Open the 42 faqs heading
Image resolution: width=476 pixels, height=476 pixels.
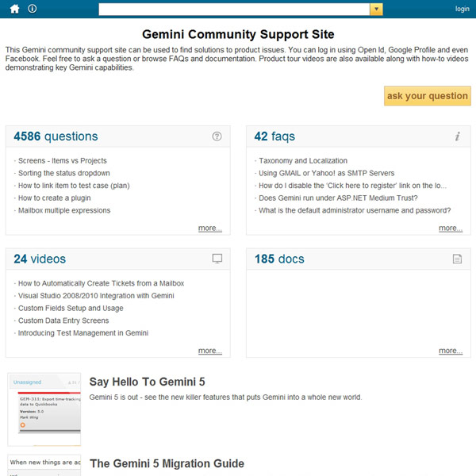tap(274, 136)
